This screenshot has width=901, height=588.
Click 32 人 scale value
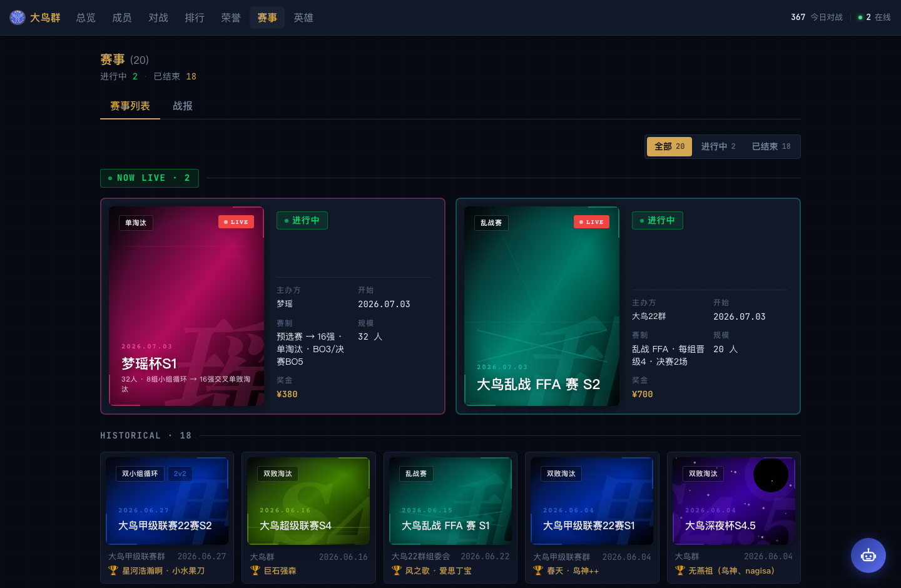pos(370,337)
